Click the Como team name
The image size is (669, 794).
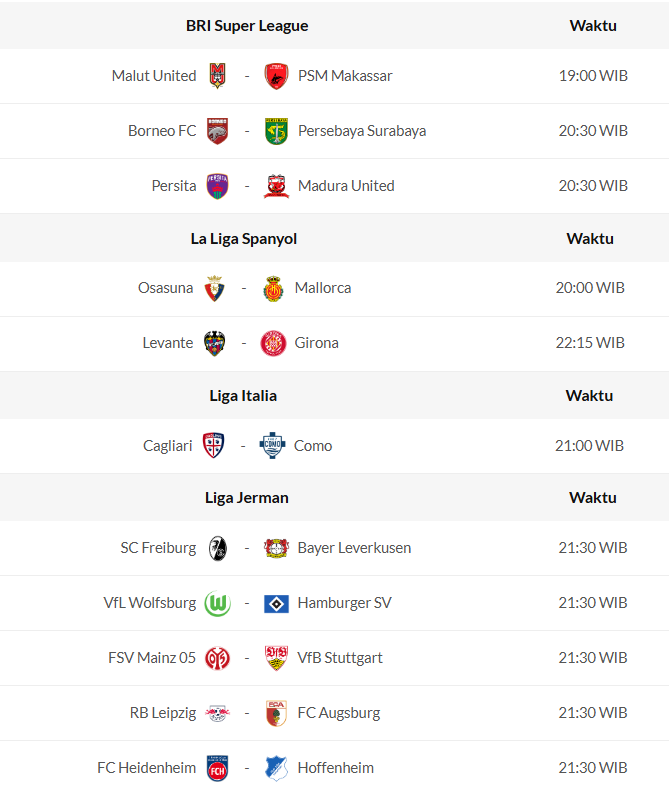313,446
